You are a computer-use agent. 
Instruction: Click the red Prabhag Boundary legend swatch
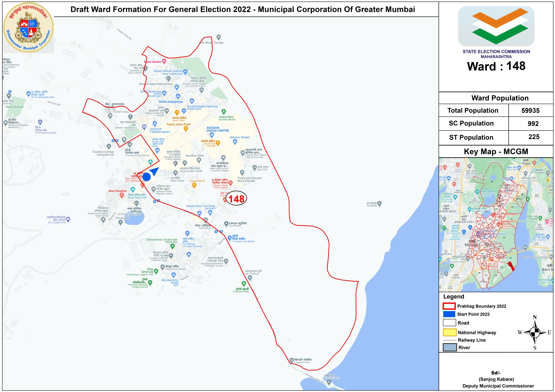click(449, 306)
